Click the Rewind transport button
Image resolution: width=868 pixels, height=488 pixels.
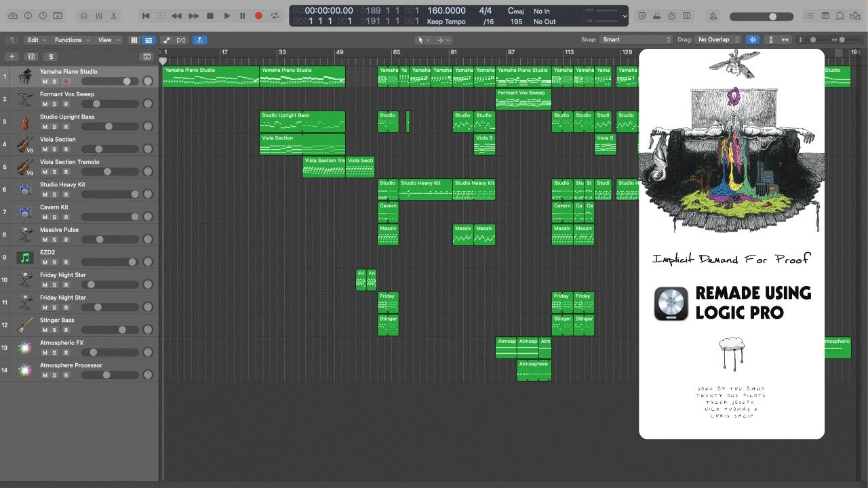pos(176,16)
